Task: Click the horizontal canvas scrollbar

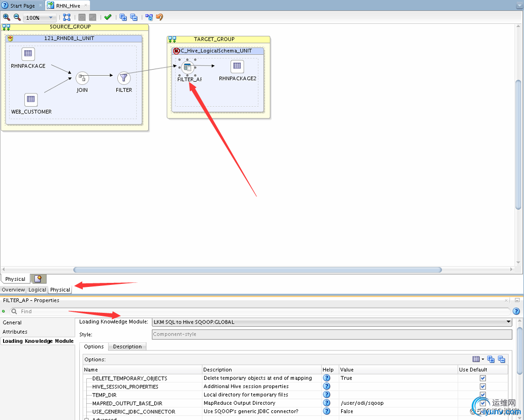Action: pos(257,269)
